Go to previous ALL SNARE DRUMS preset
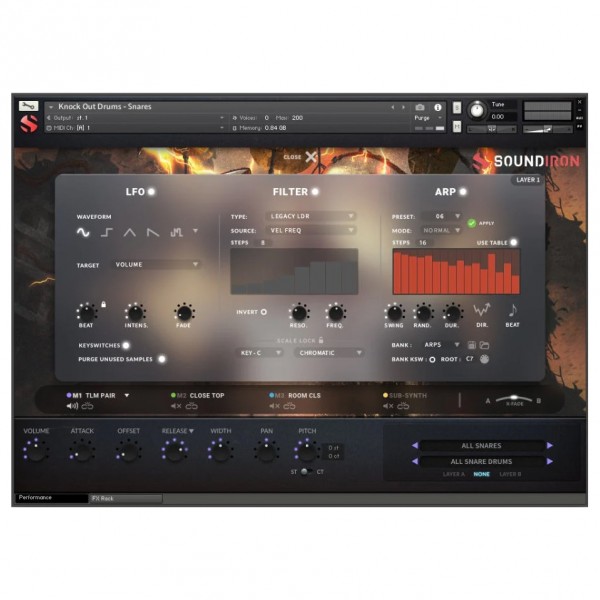This screenshot has height=600, width=600. tap(415, 461)
